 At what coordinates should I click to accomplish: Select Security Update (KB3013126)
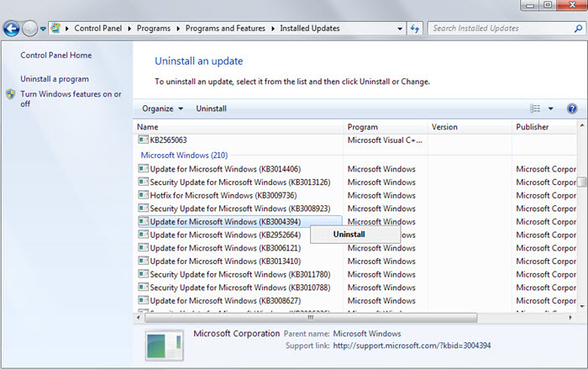pos(240,182)
